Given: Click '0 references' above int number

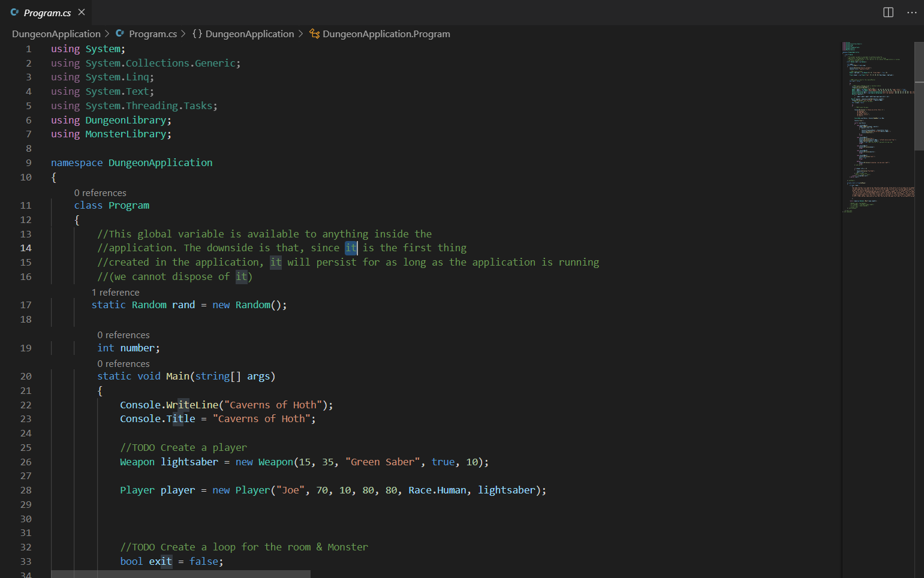Looking at the screenshot, I should click(x=124, y=335).
